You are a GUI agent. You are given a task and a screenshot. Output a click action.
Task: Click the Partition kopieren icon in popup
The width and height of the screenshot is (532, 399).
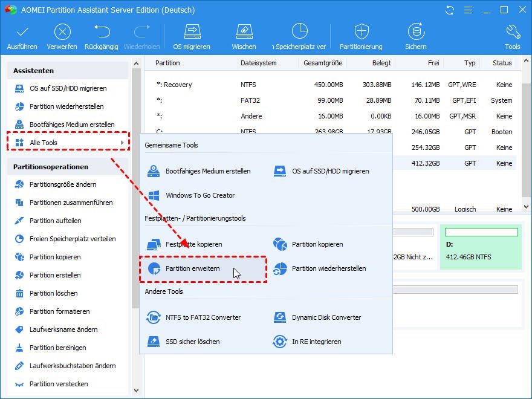click(280, 244)
